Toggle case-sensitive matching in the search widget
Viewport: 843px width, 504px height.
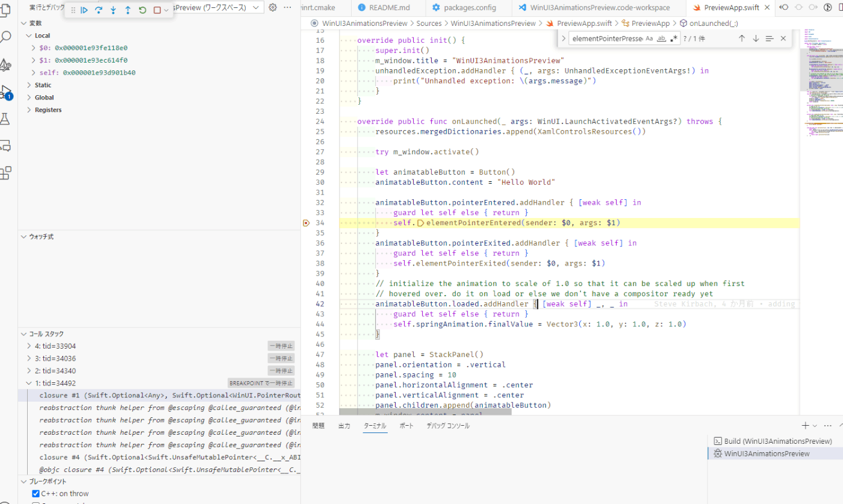click(x=649, y=38)
